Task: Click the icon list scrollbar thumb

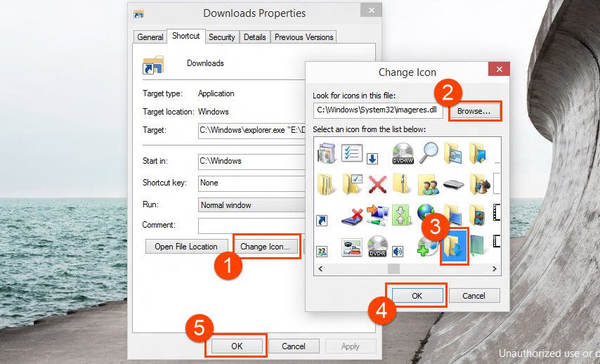Action: [393, 268]
